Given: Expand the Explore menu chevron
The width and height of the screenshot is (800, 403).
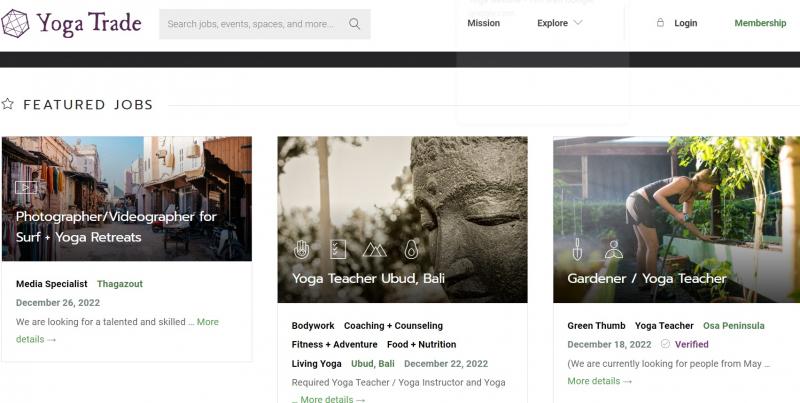Looking at the screenshot, I should coord(578,22).
